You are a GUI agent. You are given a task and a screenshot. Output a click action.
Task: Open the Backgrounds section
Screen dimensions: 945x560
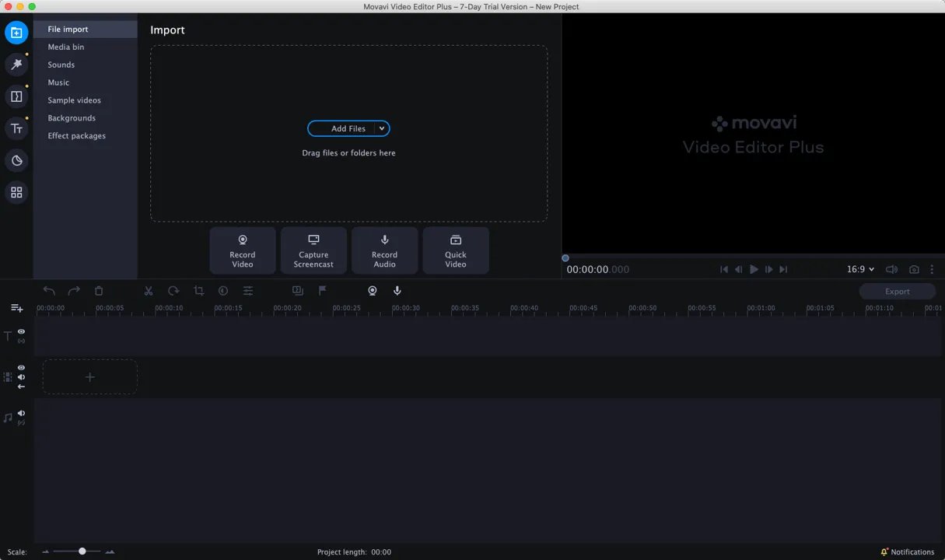(x=86, y=118)
